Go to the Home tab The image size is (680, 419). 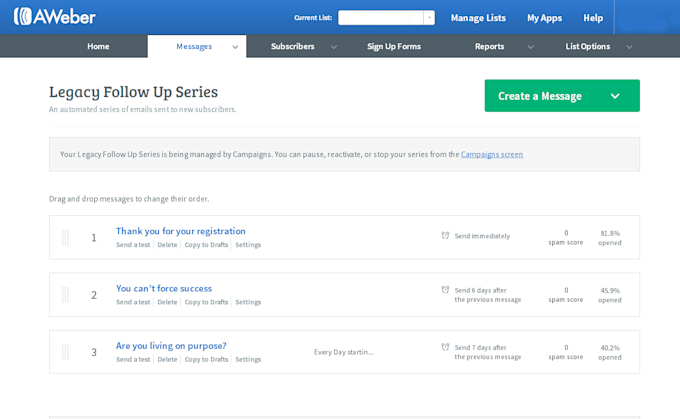(x=98, y=46)
